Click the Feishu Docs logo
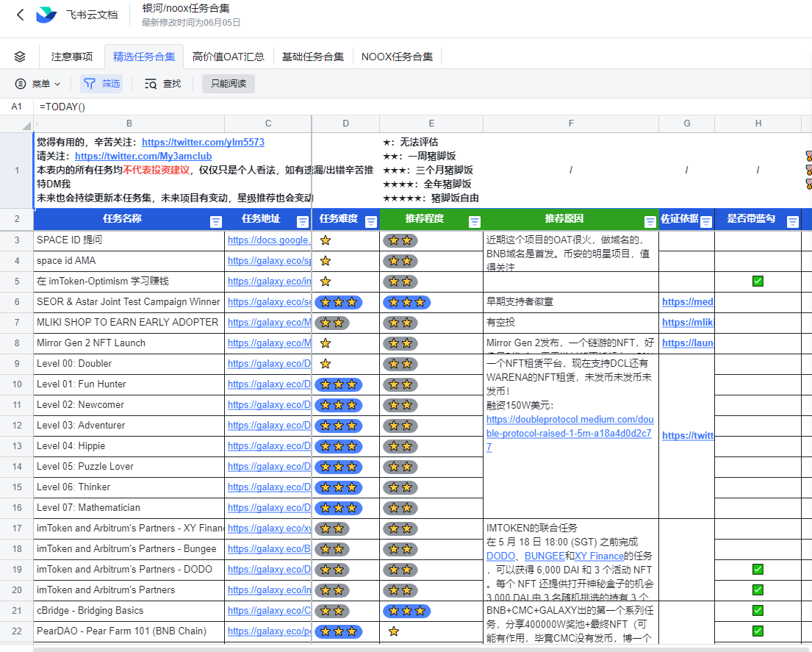Image resolution: width=812 pixels, height=652 pixels. (46, 15)
